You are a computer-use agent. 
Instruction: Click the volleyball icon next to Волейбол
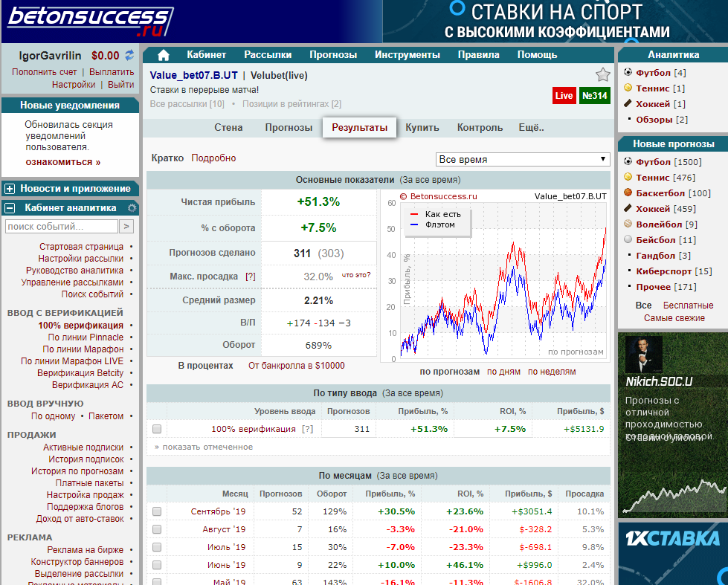click(628, 224)
